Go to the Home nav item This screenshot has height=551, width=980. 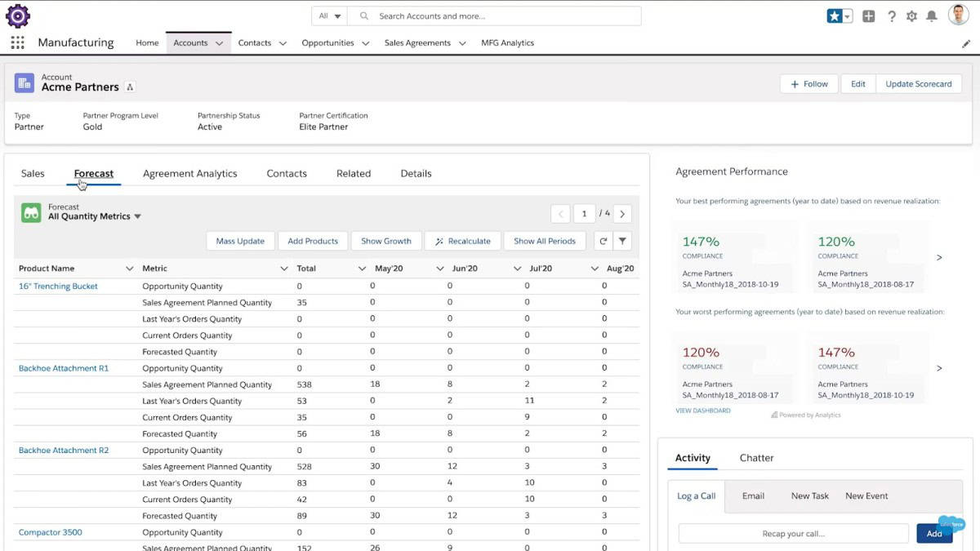147,43
